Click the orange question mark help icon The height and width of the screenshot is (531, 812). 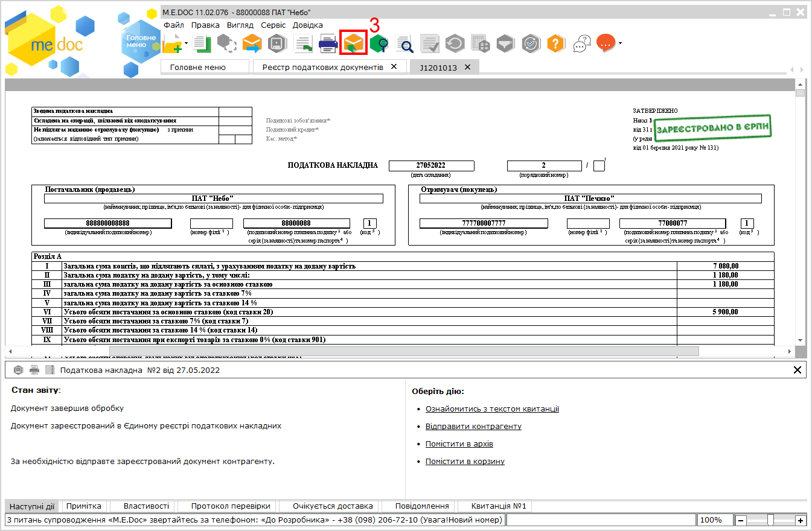555,43
